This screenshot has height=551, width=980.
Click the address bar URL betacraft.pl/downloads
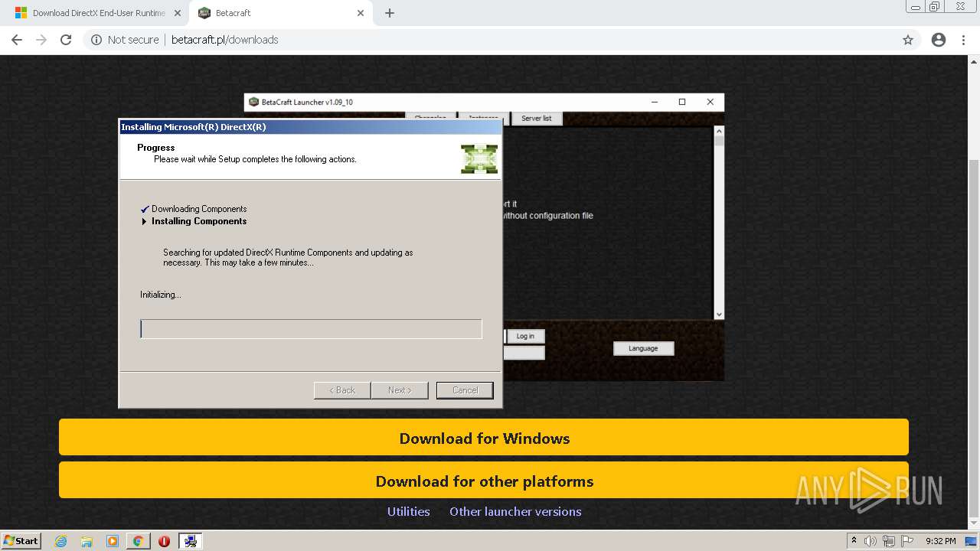224,40
